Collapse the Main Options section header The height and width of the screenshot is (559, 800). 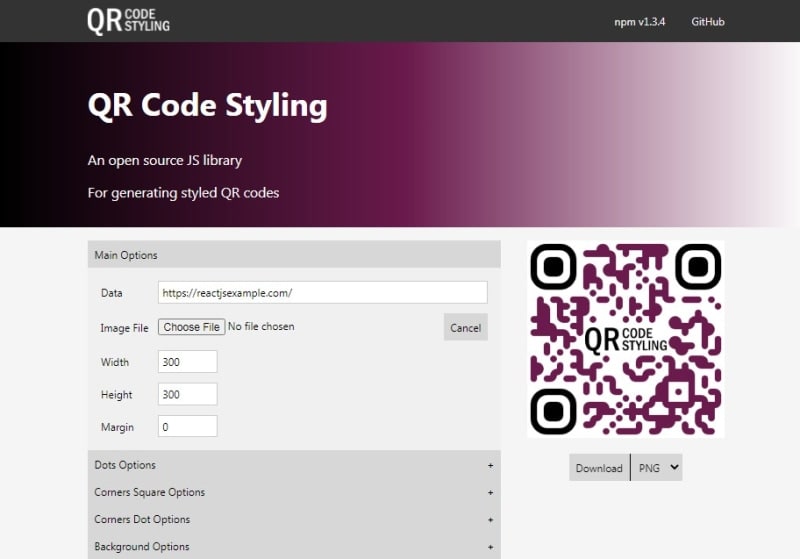293,255
